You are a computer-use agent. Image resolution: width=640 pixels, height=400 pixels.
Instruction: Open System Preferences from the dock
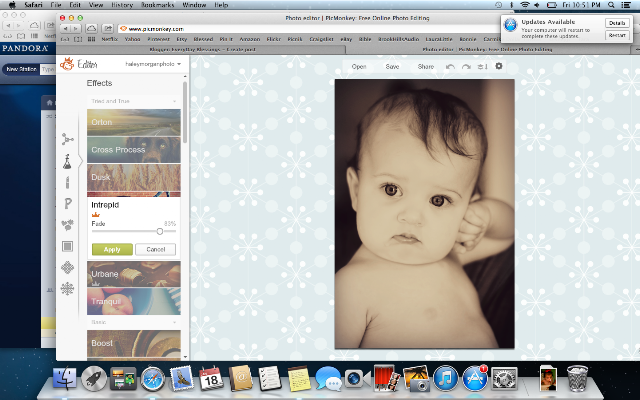click(504, 379)
